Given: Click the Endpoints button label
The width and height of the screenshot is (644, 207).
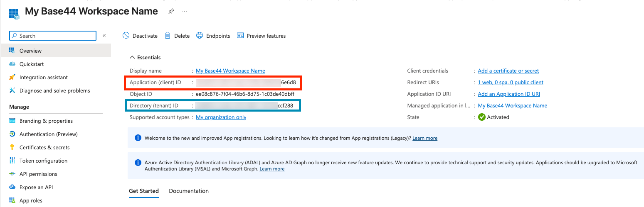Looking at the screenshot, I should (x=218, y=36).
